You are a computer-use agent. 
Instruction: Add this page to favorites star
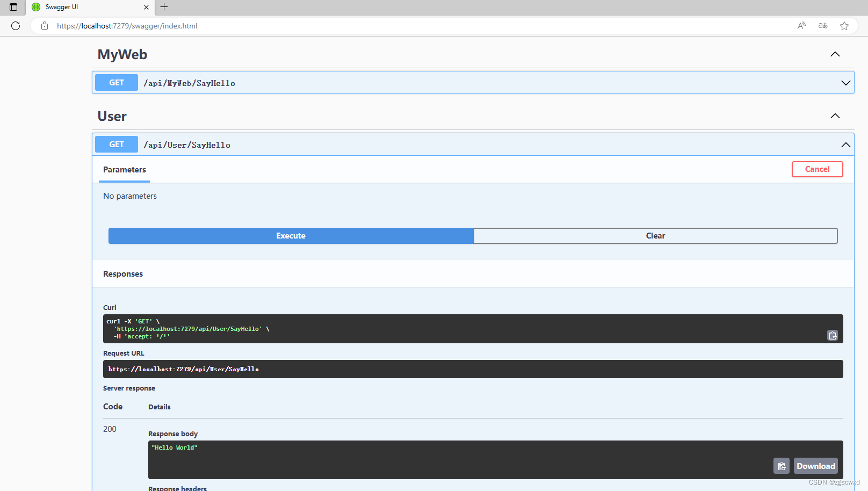844,26
